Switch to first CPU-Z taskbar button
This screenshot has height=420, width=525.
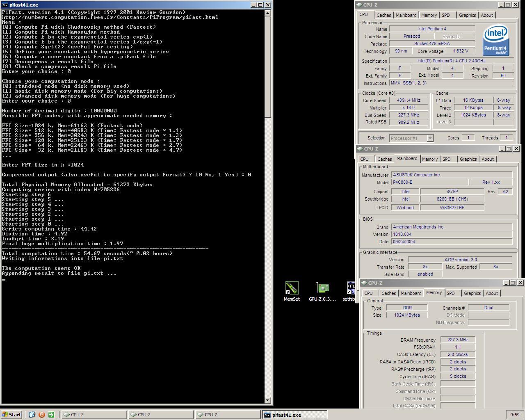click(x=94, y=415)
